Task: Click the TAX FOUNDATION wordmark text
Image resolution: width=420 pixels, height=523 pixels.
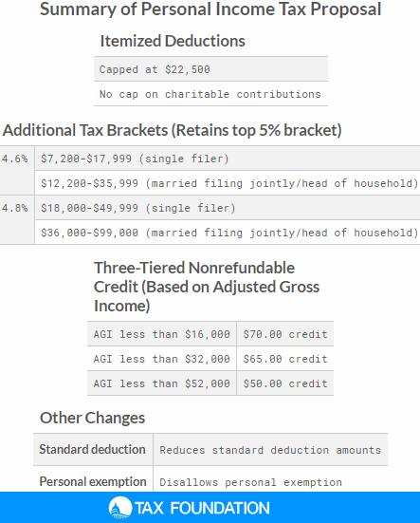Action: click(x=202, y=509)
